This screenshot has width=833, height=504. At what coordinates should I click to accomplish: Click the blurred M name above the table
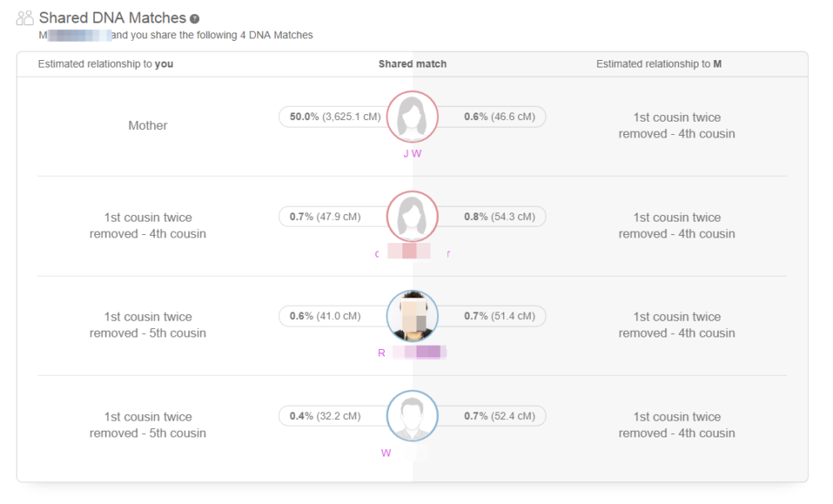pos(73,34)
